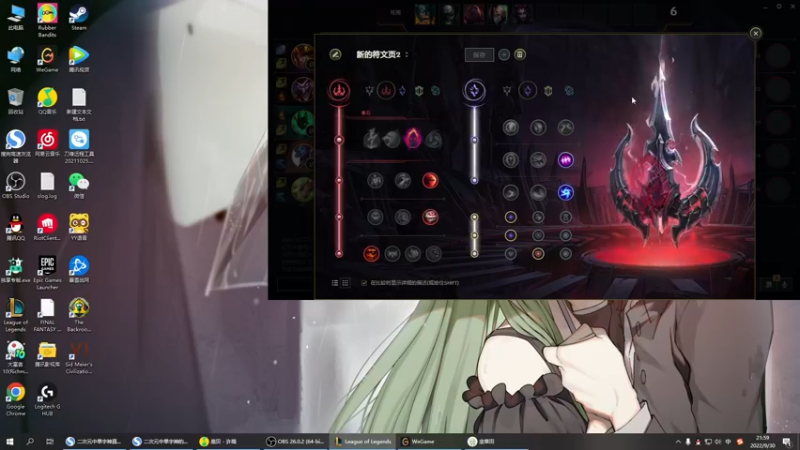The height and width of the screenshot is (450, 800).
Task: Switch to rune list view
Action: point(335,283)
